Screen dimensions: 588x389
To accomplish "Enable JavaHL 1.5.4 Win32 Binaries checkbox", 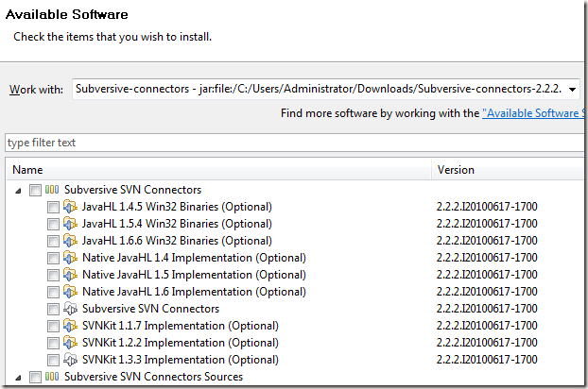I will (53, 224).
